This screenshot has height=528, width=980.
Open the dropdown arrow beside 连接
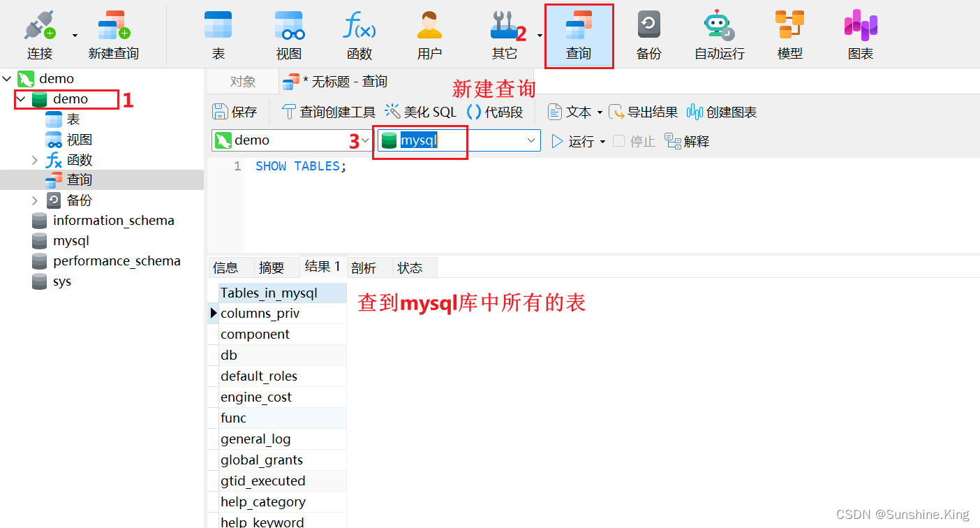(x=75, y=36)
